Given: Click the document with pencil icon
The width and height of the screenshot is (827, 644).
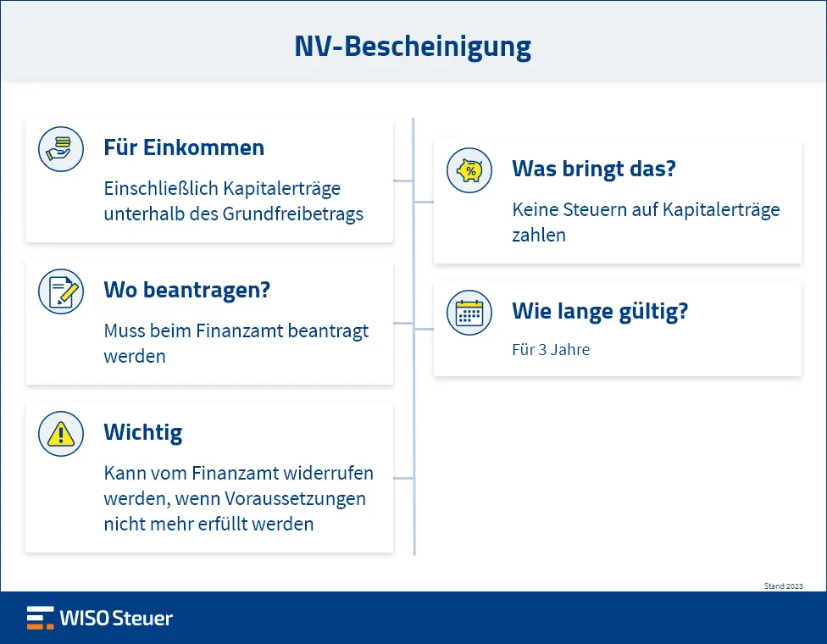Looking at the screenshot, I should (61, 291).
